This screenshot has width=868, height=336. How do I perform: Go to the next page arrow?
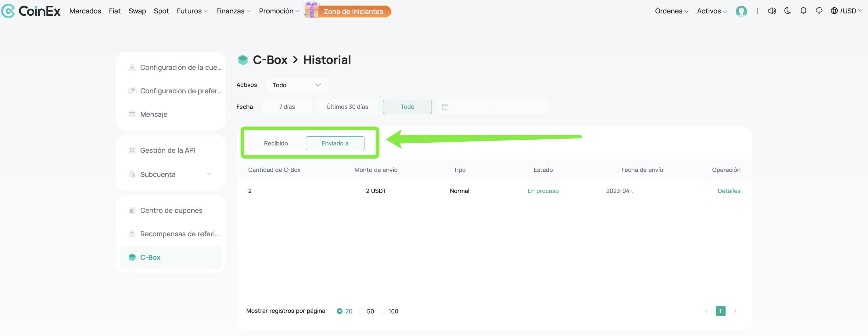(735, 311)
